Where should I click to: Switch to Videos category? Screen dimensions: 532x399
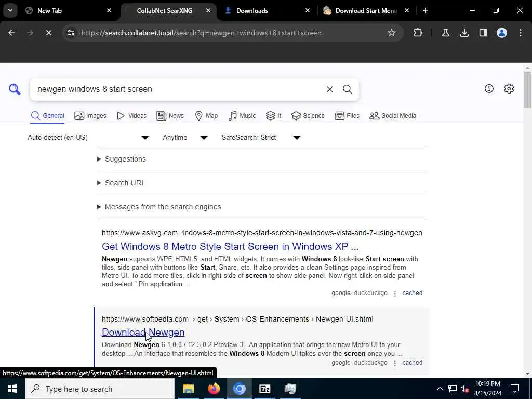click(131, 116)
